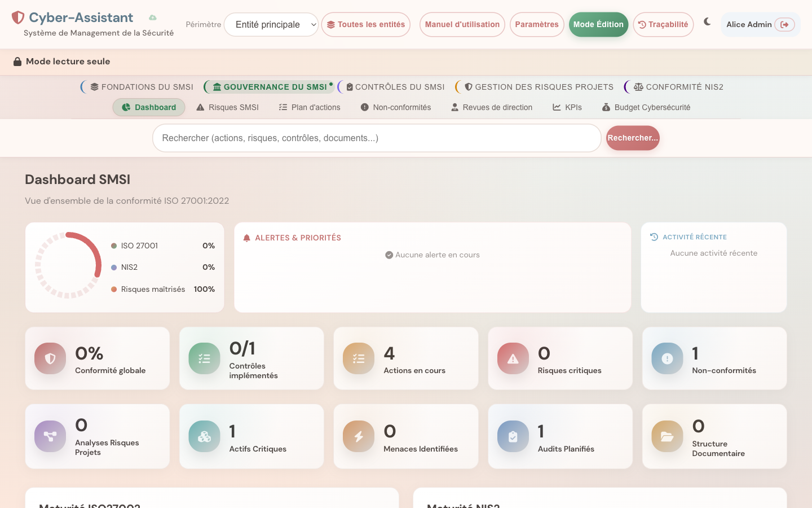Click the Rechercher button

point(633,138)
